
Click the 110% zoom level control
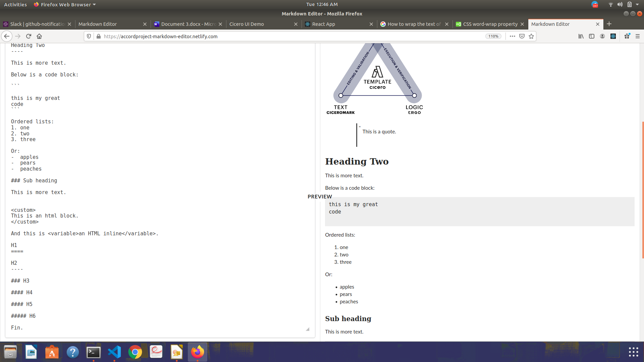[493, 36]
